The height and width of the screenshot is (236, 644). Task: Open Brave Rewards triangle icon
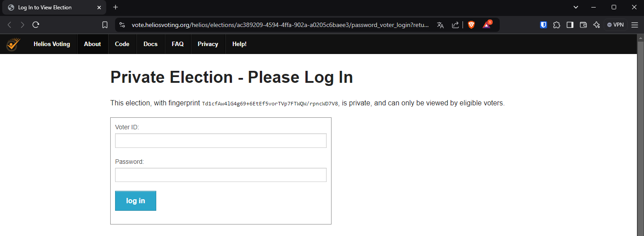(486, 25)
